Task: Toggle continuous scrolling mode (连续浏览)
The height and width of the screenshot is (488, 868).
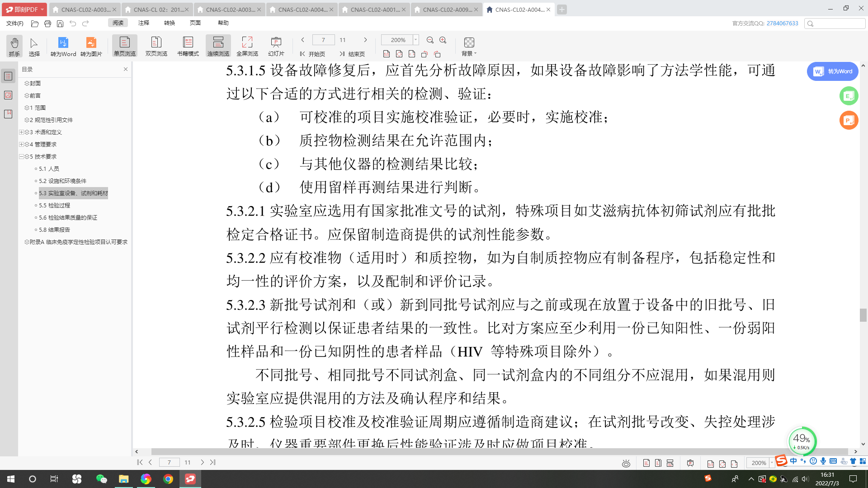Action: click(x=218, y=46)
